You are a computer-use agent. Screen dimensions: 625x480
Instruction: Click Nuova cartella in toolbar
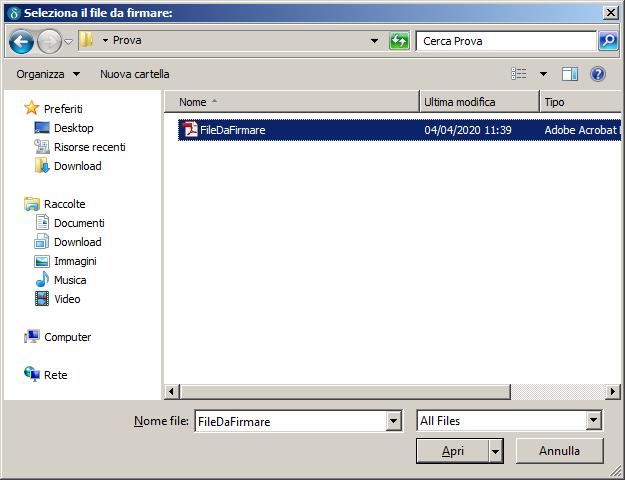pyautogui.click(x=135, y=74)
